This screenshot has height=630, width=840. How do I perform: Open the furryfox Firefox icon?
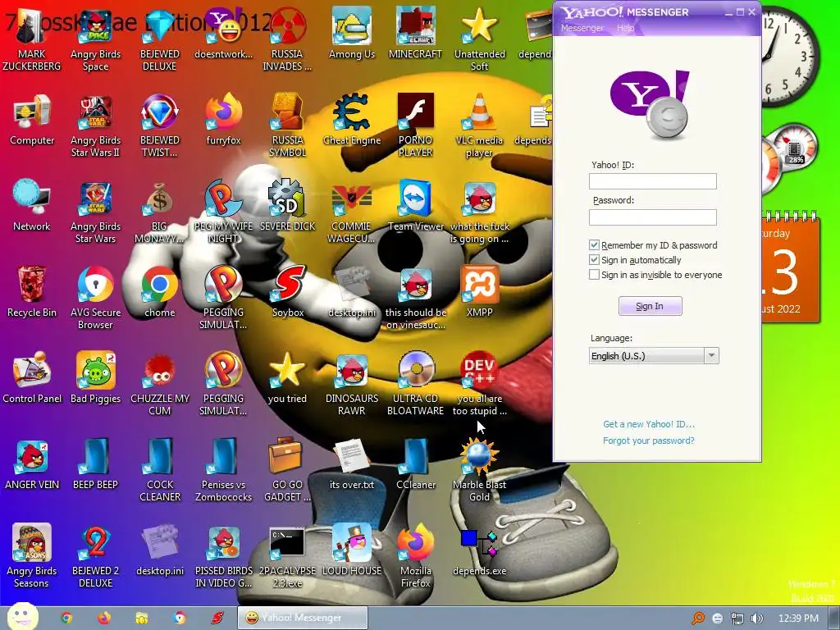click(x=223, y=120)
